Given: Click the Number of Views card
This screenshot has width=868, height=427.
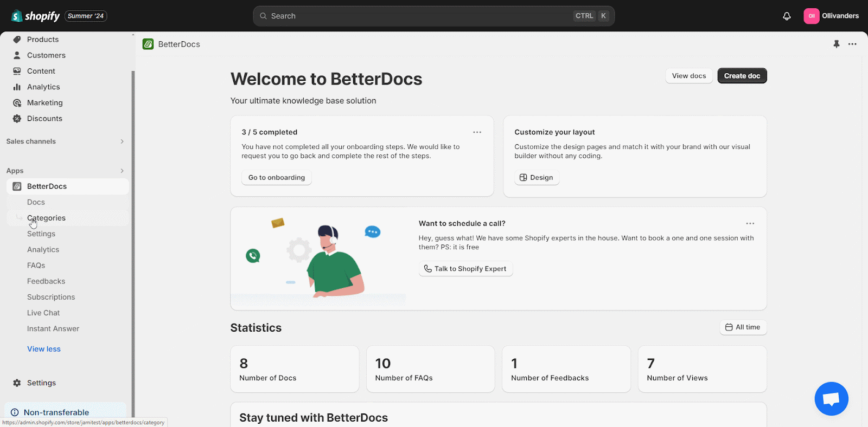Looking at the screenshot, I should (x=703, y=369).
